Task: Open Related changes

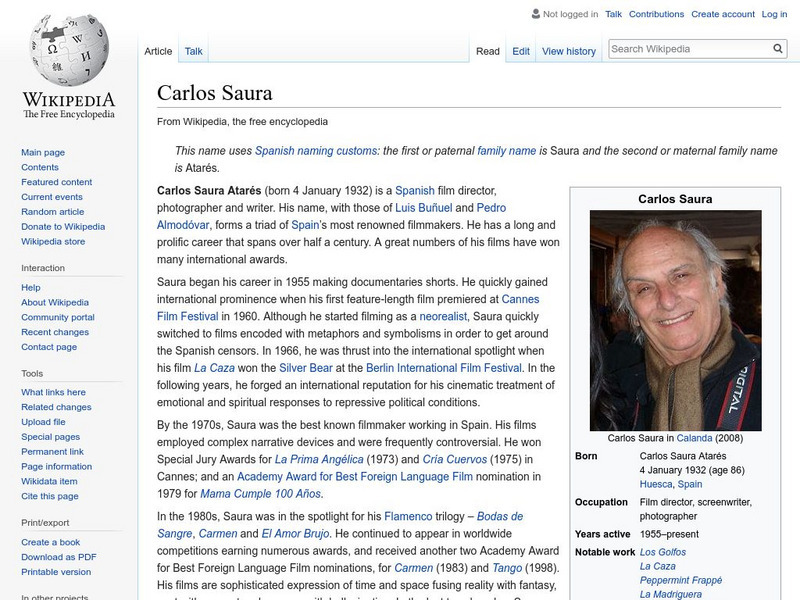Action: coord(56,407)
